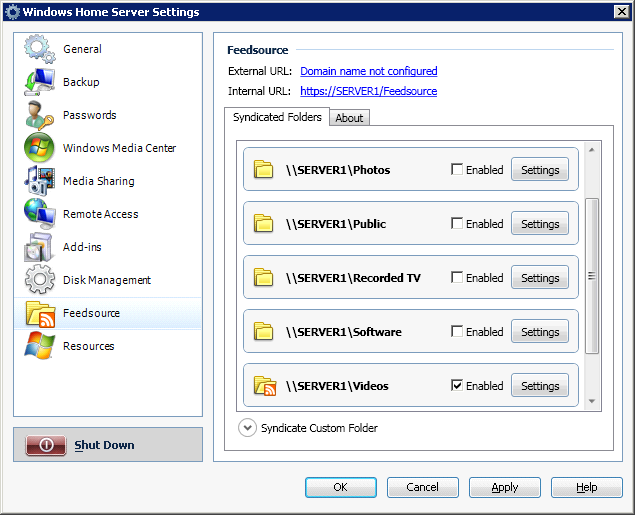This screenshot has width=635, height=515.
Task: Open the Disk Management section
Action: point(107,280)
